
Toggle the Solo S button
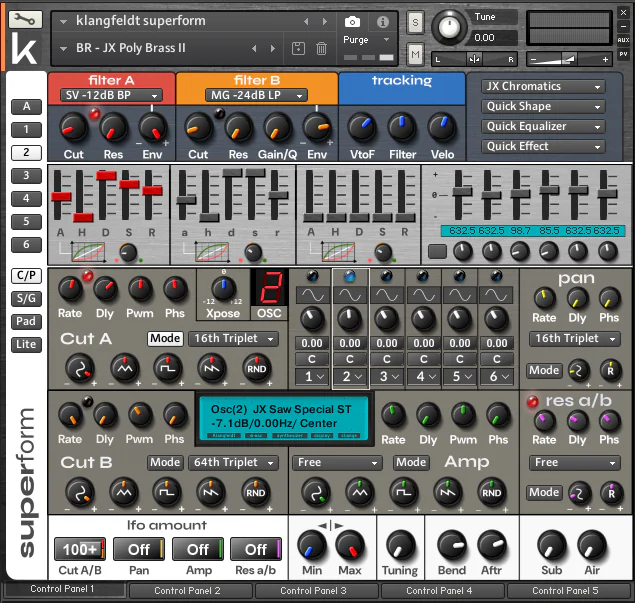click(416, 23)
